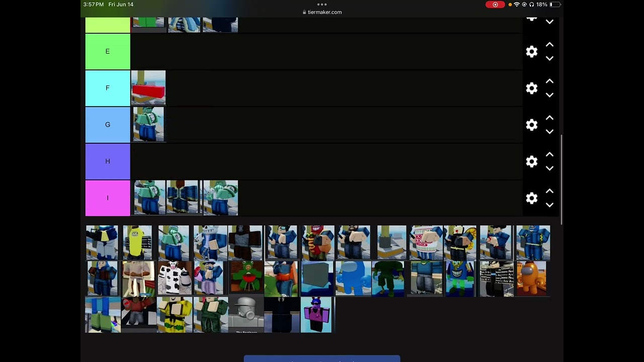644x362 pixels.
Task: Open settings gear for tier F
Action: (x=531, y=88)
